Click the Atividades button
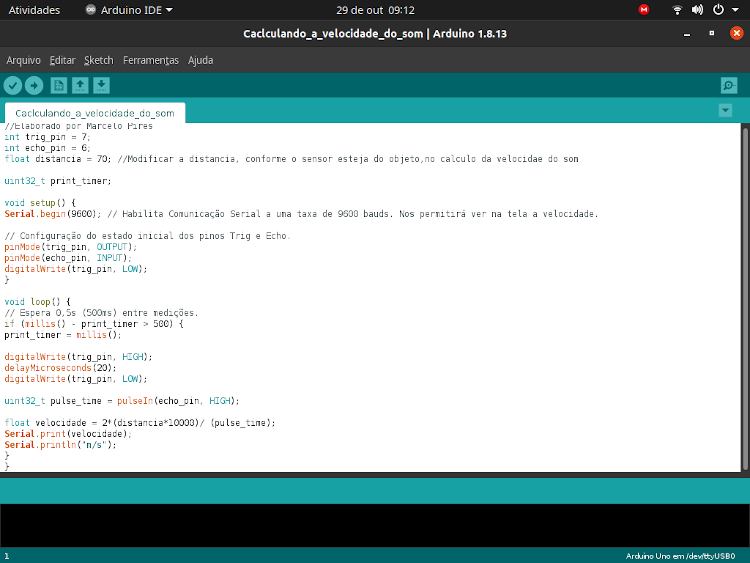Image resolution: width=750 pixels, height=563 pixels. pos(34,10)
